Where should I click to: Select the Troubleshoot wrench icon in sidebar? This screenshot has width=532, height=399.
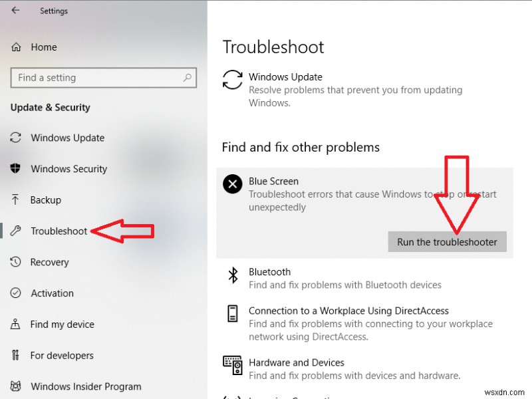[15, 231]
